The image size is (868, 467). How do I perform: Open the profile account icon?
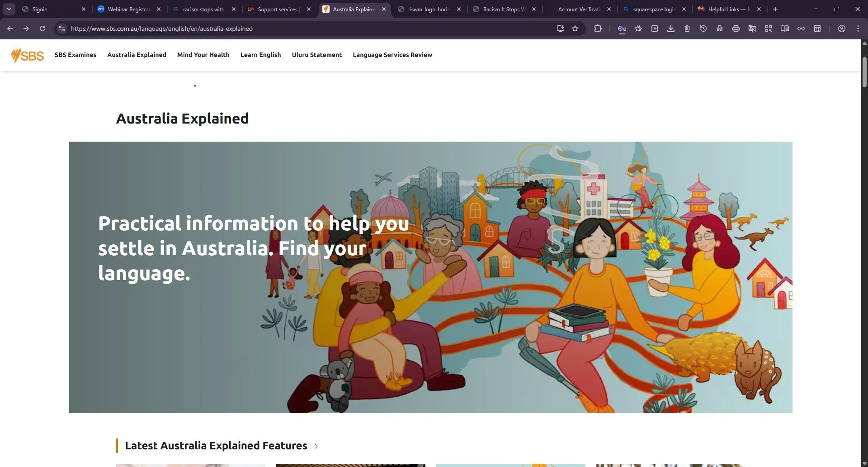(x=842, y=29)
